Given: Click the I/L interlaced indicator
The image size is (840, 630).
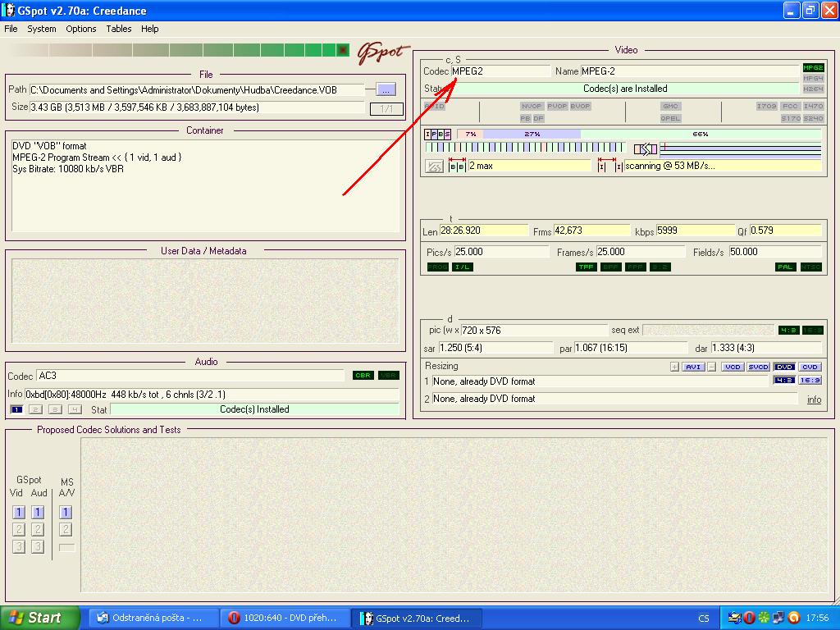Looking at the screenshot, I should pyautogui.click(x=463, y=267).
